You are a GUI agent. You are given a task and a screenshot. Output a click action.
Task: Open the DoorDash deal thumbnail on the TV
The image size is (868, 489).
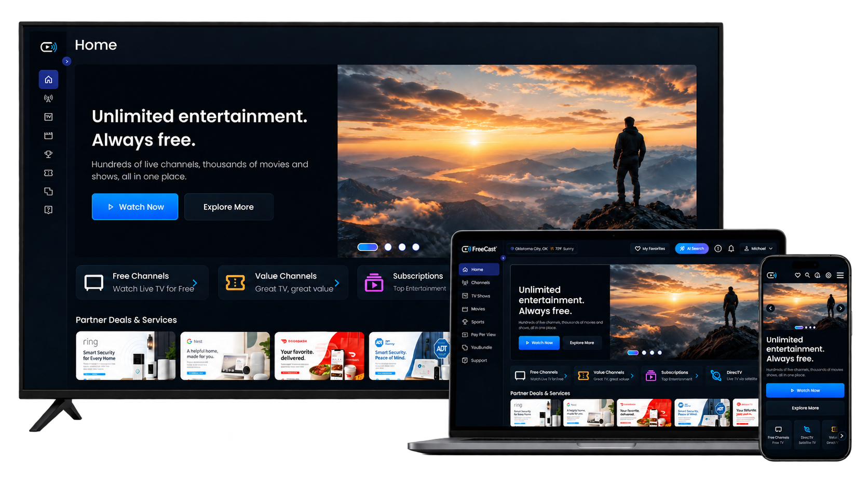pyautogui.click(x=319, y=356)
